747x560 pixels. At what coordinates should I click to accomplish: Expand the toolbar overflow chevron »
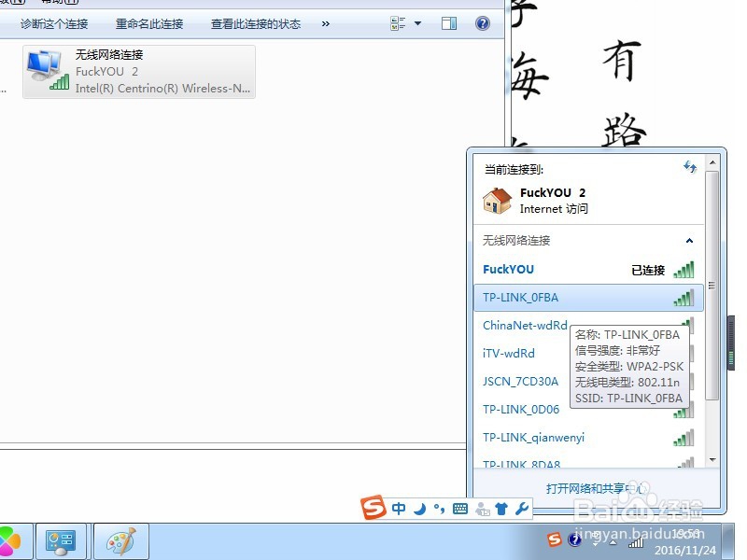tap(325, 24)
